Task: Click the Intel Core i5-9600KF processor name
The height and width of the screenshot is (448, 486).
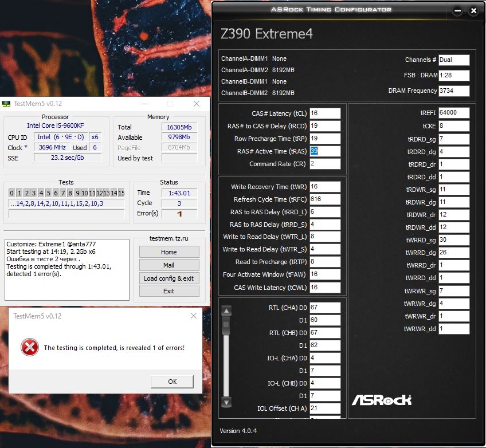Action: (55, 125)
